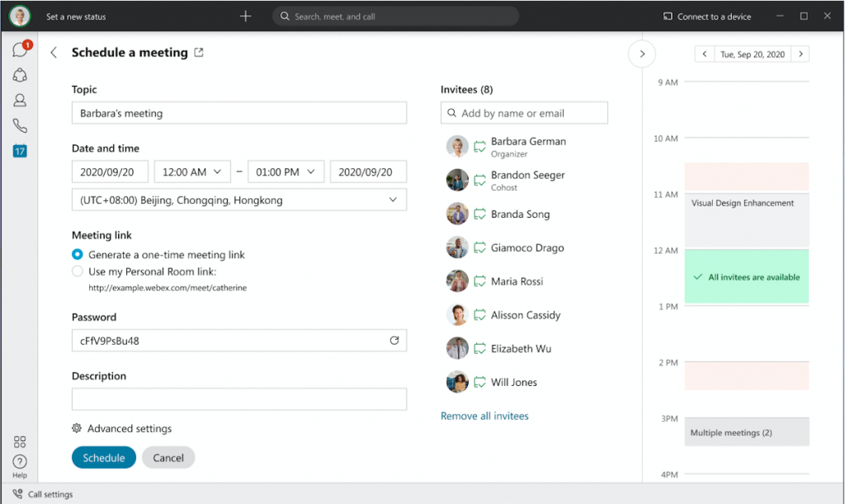Open the Meetings calendar showing 17
The height and width of the screenshot is (504, 845).
click(20, 151)
